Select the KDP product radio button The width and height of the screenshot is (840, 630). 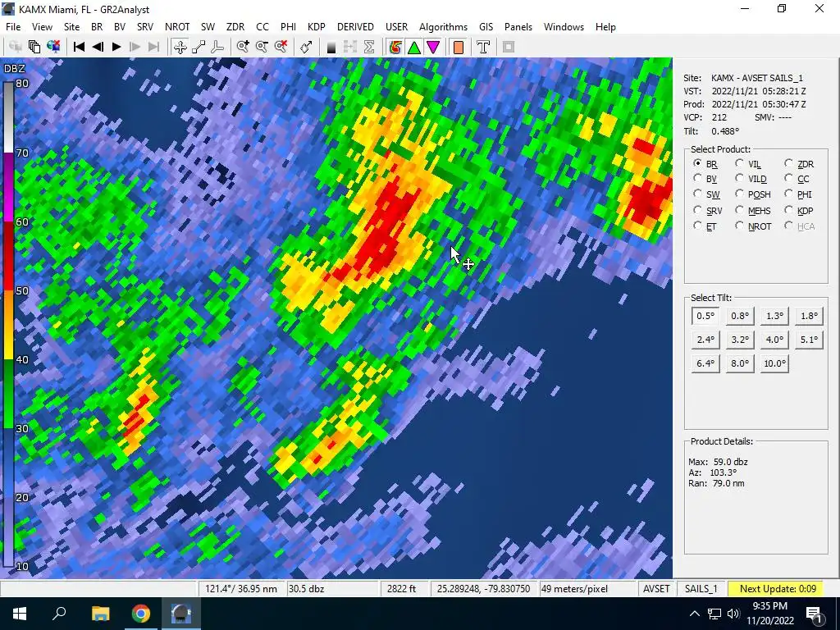pyautogui.click(x=788, y=210)
